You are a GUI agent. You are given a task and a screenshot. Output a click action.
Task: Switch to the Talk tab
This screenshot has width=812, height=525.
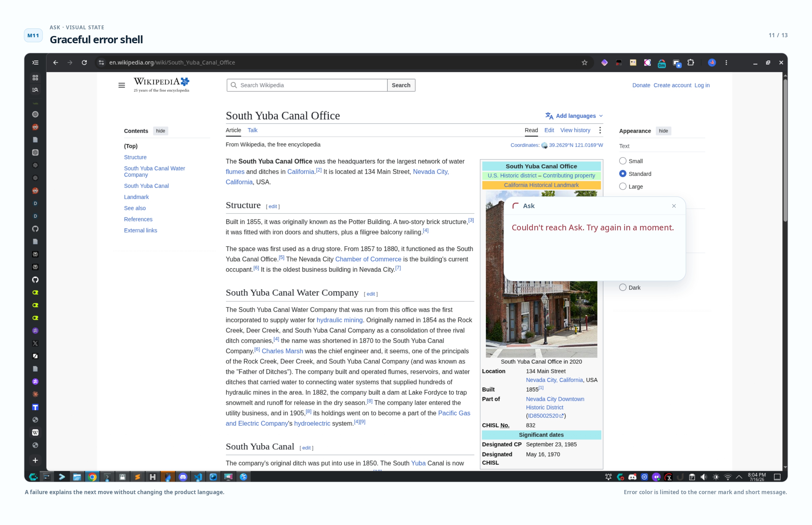(253, 130)
